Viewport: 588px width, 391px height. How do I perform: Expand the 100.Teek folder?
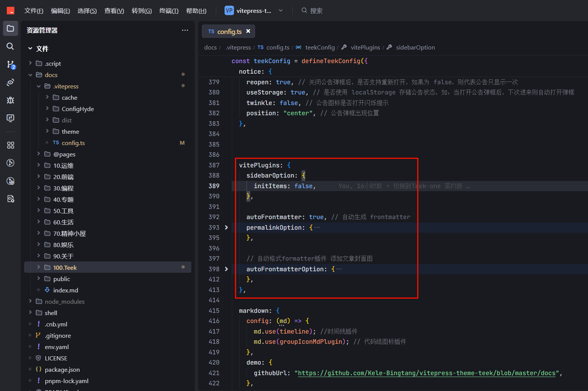(38, 267)
